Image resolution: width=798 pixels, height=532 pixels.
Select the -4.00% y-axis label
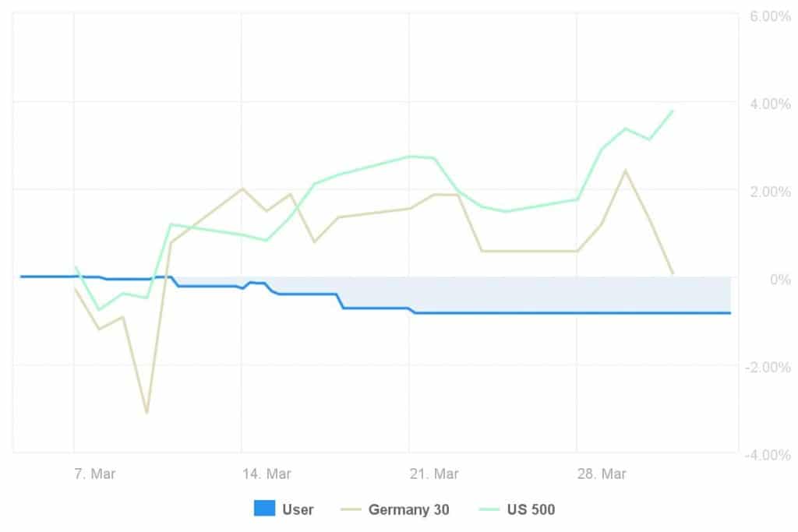pos(767,454)
